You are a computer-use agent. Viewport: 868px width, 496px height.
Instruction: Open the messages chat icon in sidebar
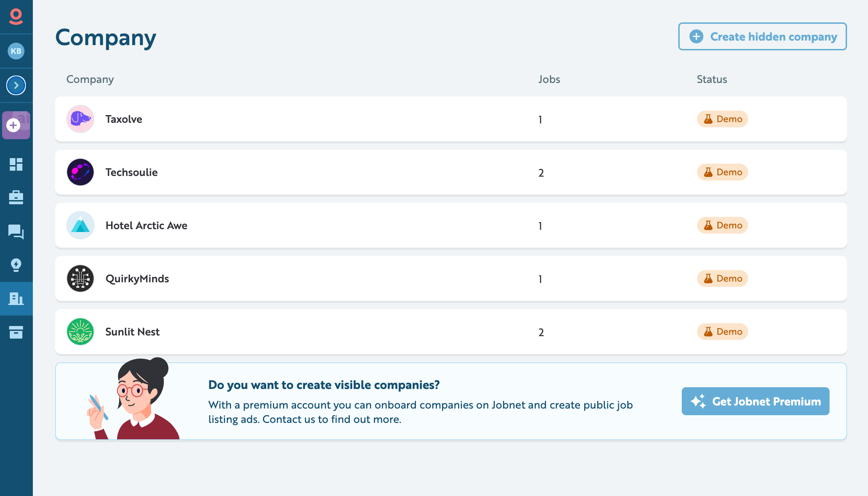tap(16, 232)
